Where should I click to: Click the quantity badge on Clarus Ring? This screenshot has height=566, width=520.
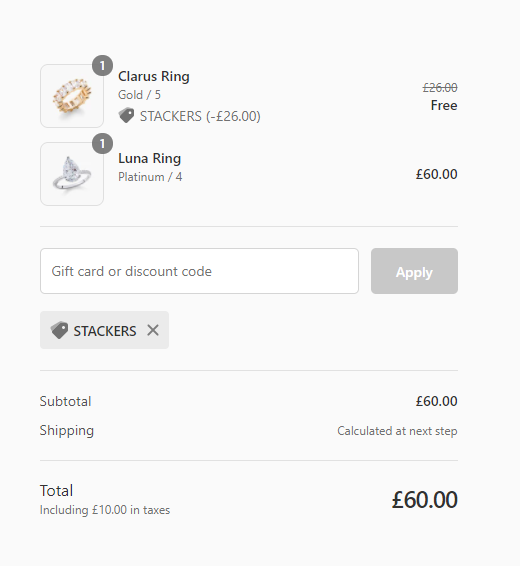pos(102,65)
